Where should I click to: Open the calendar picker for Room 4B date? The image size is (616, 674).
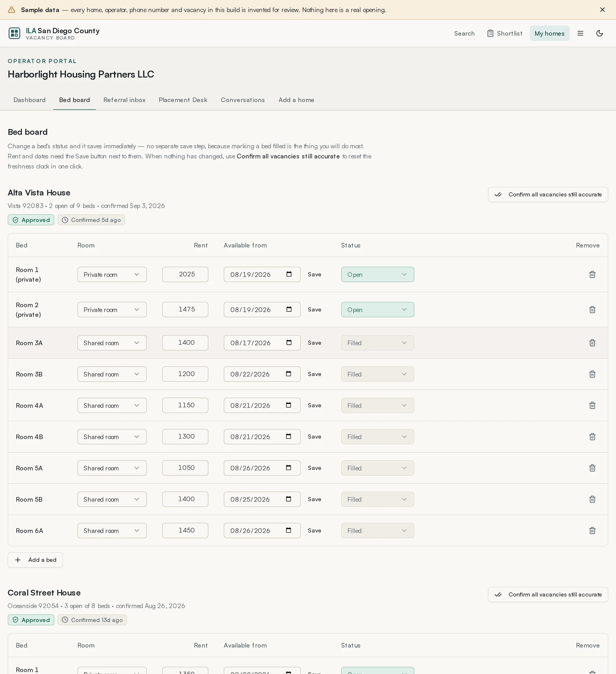tap(288, 436)
